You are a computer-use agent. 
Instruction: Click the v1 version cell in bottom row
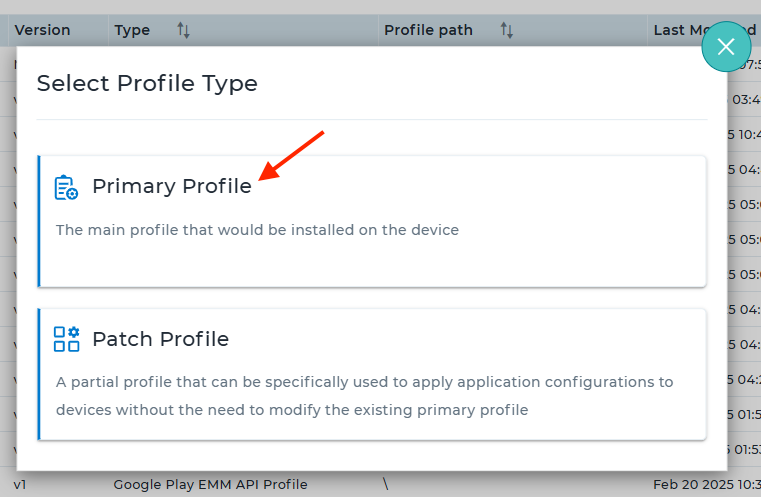pyautogui.click(x=20, y=485)
